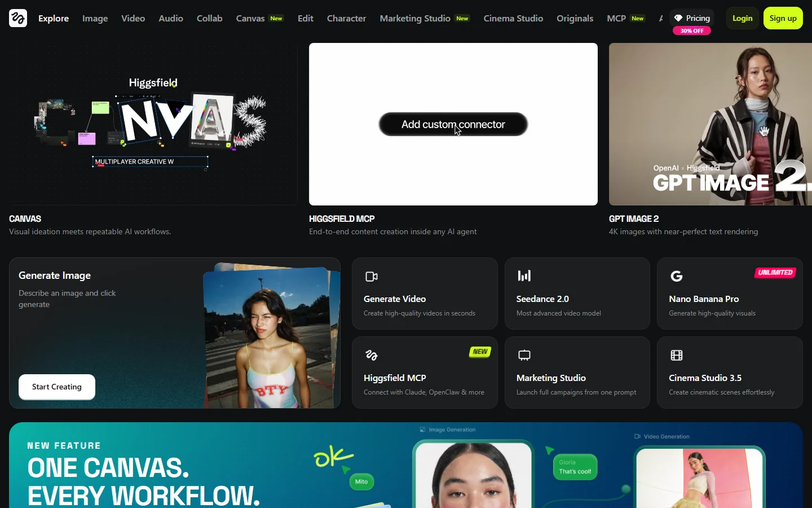812x508 pixels.
Task: Open the Nano Banana Pro card
Action: tap(730, 294)
